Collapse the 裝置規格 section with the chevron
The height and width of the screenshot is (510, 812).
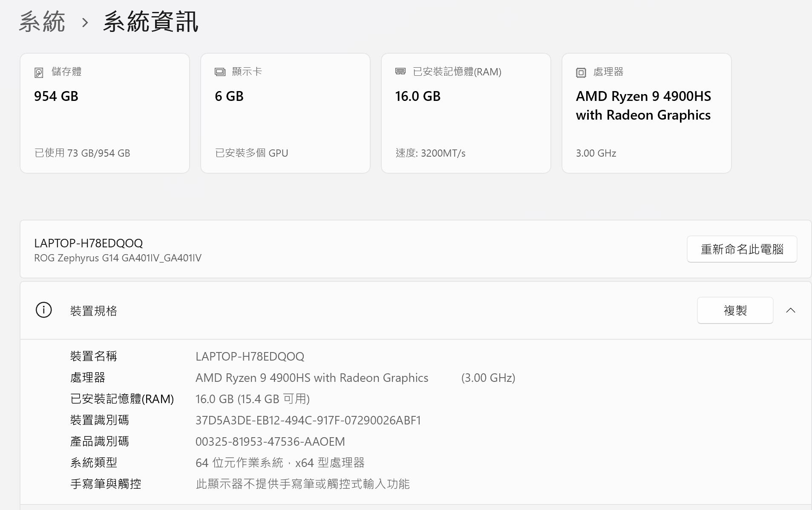point(790,310)
